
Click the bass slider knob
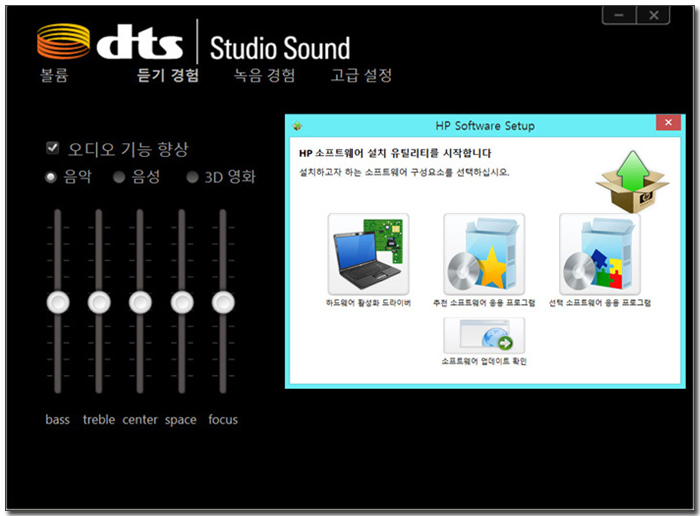[x=58, y=303]
